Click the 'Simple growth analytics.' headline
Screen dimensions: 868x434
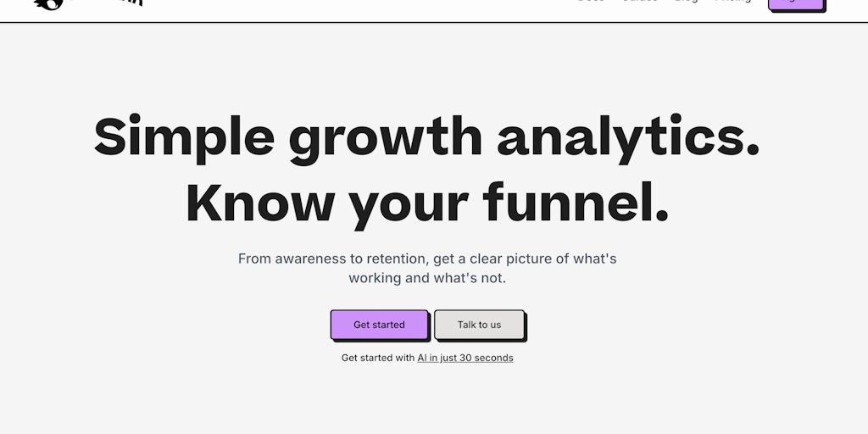coord(426,136)
